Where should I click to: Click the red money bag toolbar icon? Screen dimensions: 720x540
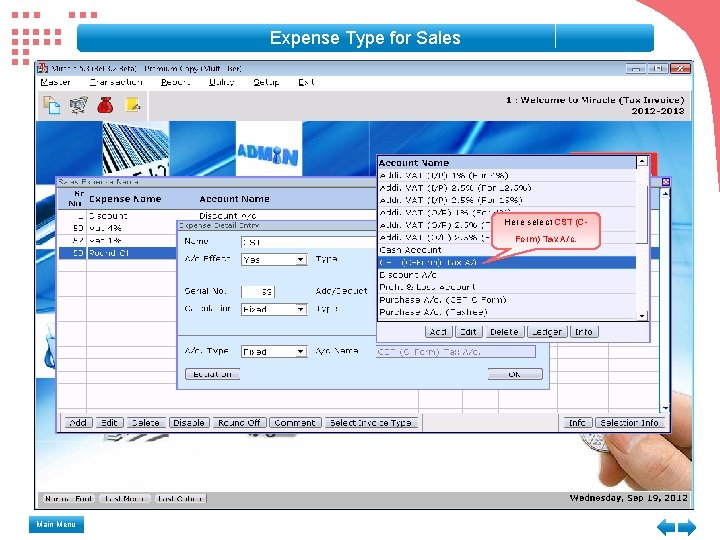coord(105,105)
